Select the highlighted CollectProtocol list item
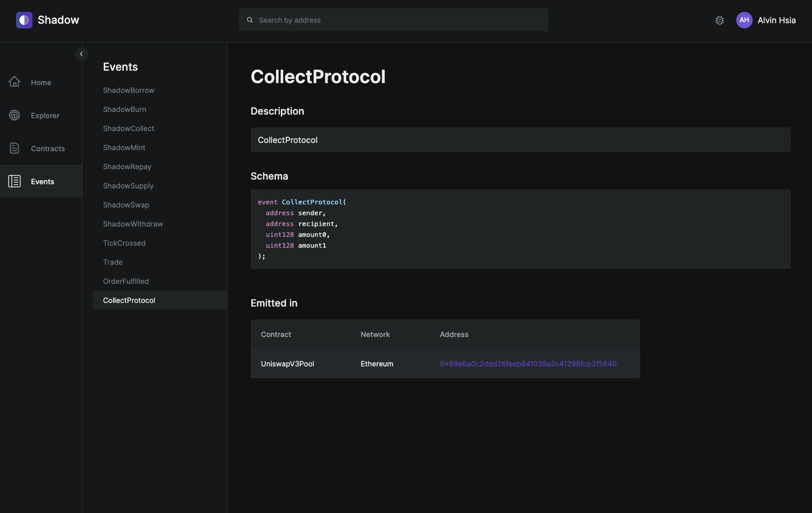This screenshot has height=513, width=812. click(x=129, y=300)
